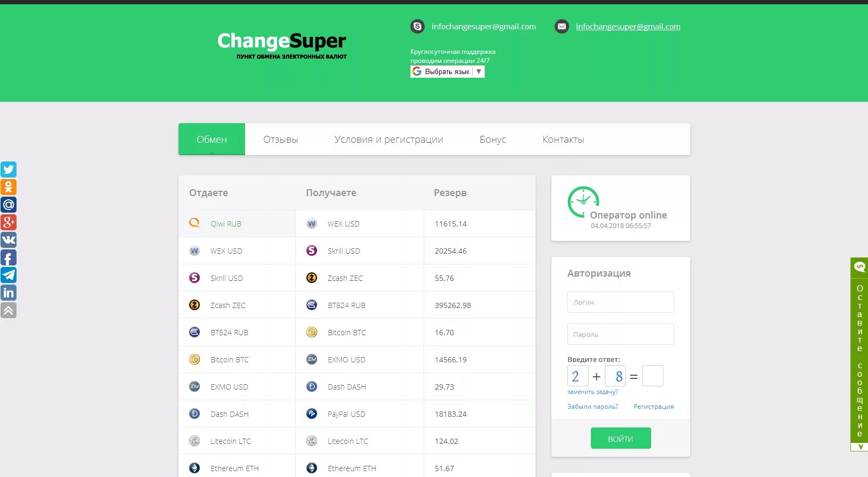Click the Dash icon in Получаете column
The width and height of the screenshot is (868, 477).
pyautogui.click(x=312, y=386)
